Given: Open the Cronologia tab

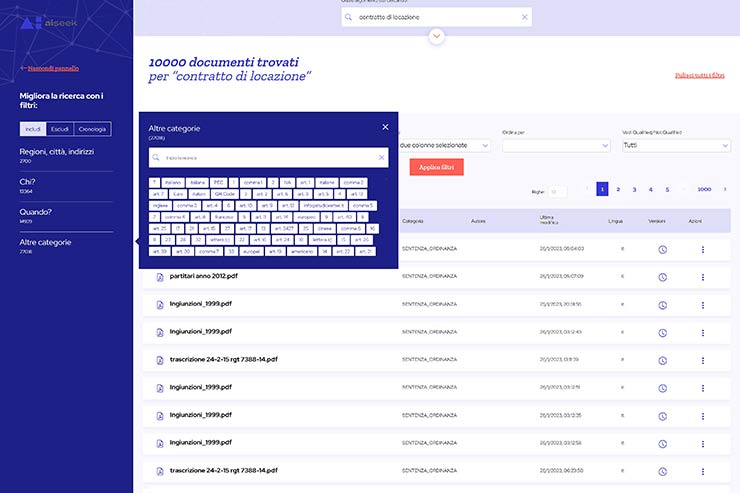Looking at the screenshot, I should coord(92,129).
